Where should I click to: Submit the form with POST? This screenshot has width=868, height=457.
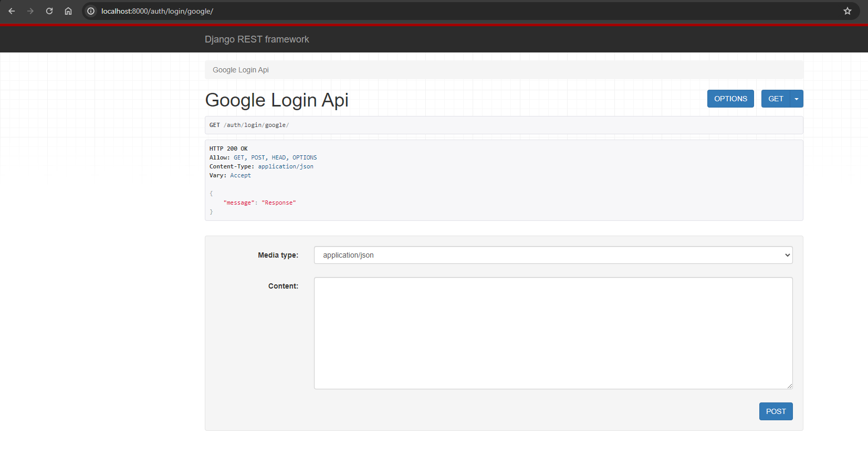click(x=776, y=411)
